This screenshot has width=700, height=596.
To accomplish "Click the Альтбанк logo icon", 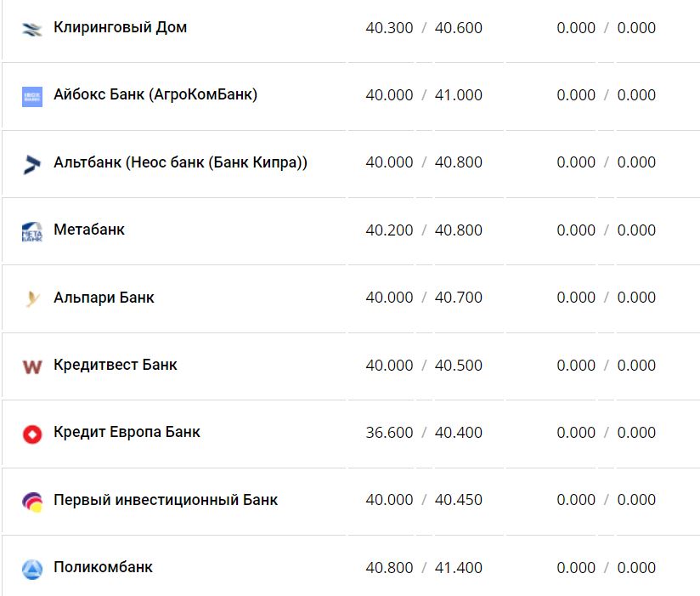I will tap(31, 163).
